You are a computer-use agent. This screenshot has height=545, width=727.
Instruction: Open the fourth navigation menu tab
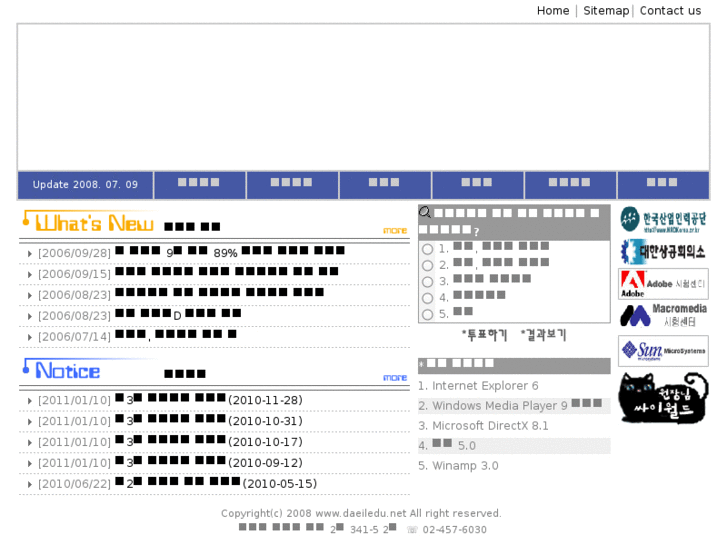coord(478,185)
